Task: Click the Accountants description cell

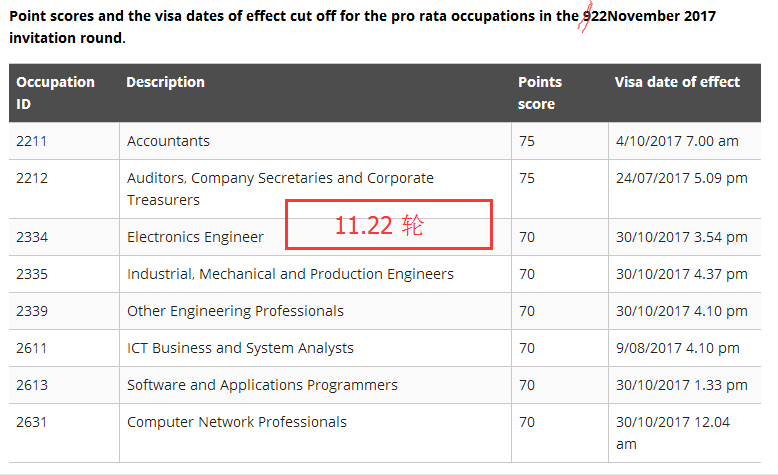Action: tap(168, 141)
